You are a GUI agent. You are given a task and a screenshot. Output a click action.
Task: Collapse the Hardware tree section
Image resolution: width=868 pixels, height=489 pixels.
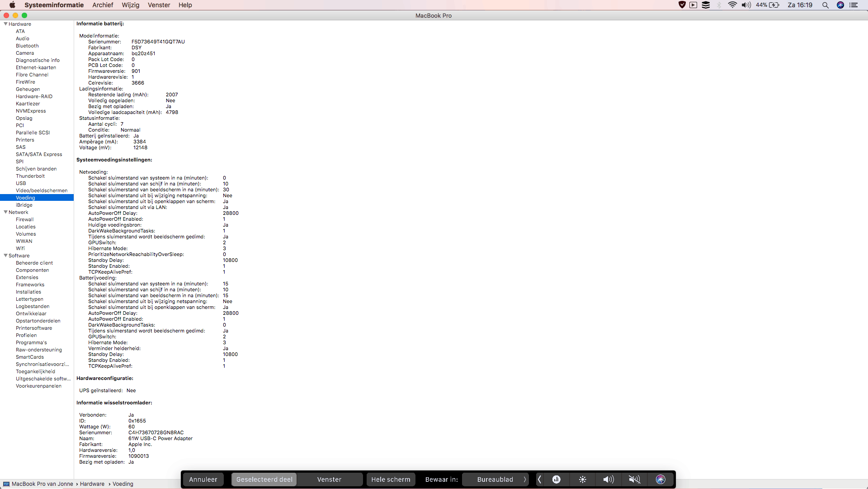6,24
